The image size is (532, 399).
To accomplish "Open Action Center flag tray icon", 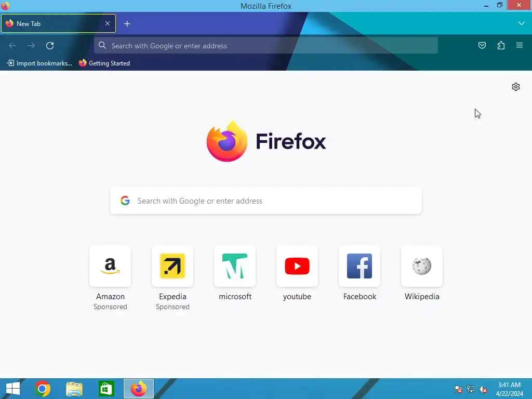I will click(x=458, y=389).
